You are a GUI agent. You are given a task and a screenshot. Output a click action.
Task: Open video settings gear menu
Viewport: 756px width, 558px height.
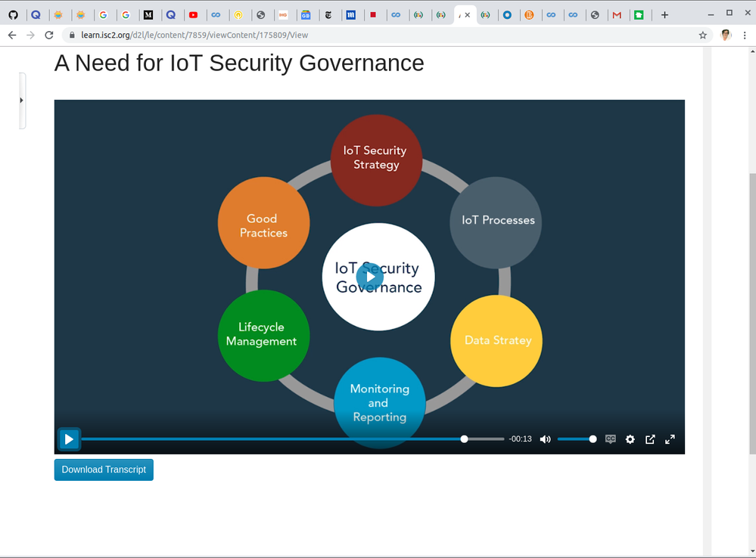[630, 439]
